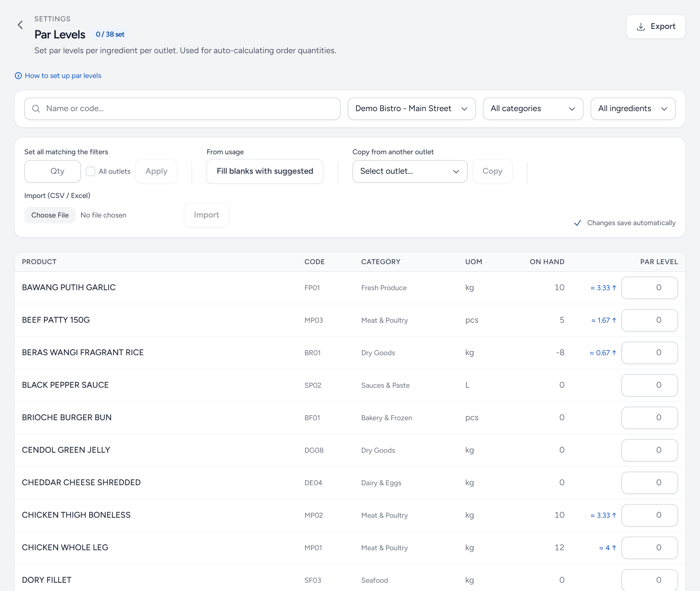Focus the Name or code search field
700x591 pixels.
tap(182, 108)
